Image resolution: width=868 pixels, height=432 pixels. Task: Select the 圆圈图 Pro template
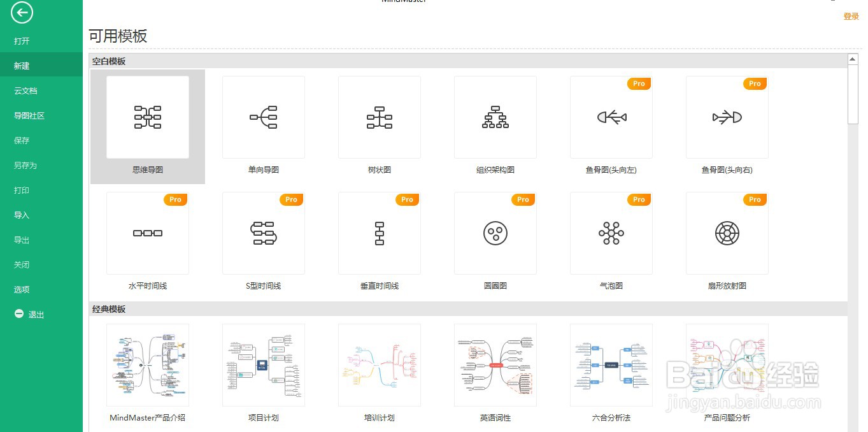[495, 233]
